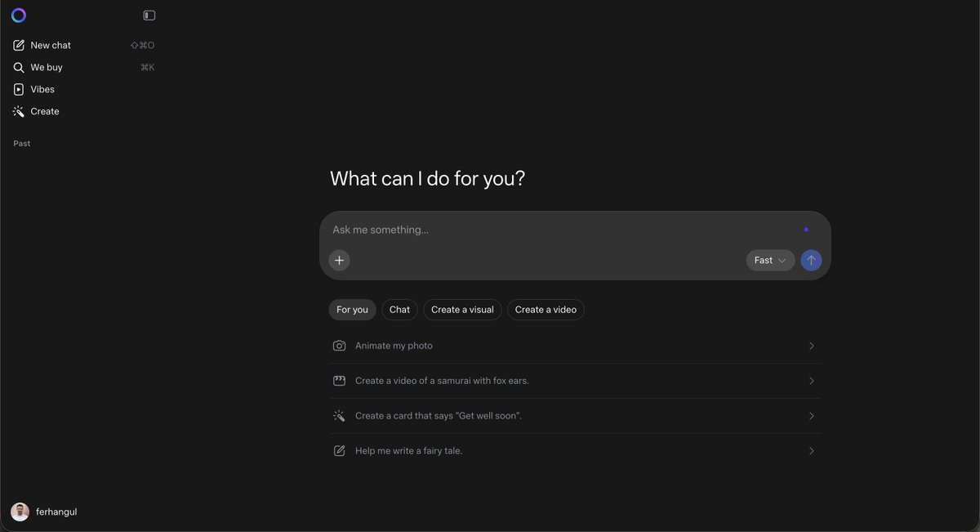Click the sparkle wand icon next to Create
Image resolution: width=980 pixels, height=532 pixels.
pos(19,111)
